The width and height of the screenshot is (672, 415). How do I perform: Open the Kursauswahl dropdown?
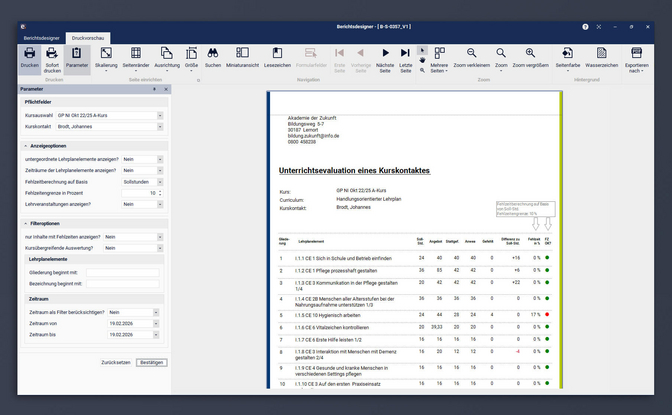(x=159, y=116)
